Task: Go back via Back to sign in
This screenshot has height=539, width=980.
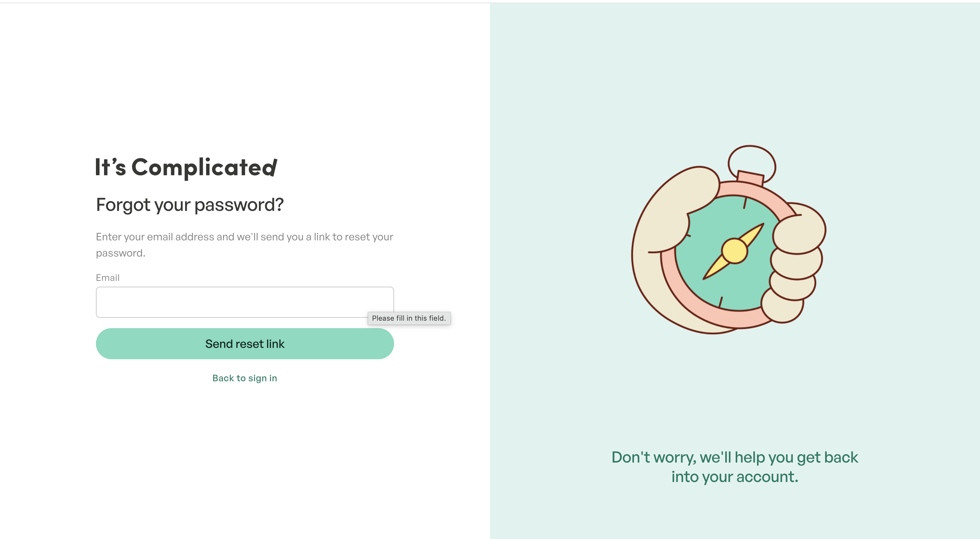Action: (245, 378)
